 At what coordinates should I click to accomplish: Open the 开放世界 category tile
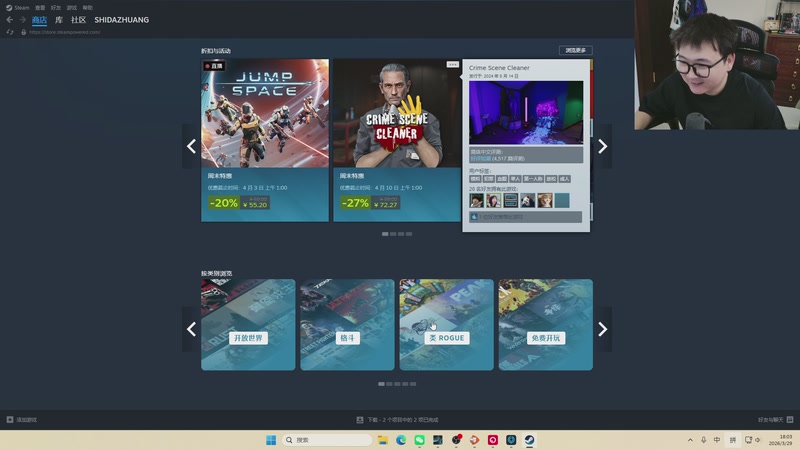click(248, 324)
